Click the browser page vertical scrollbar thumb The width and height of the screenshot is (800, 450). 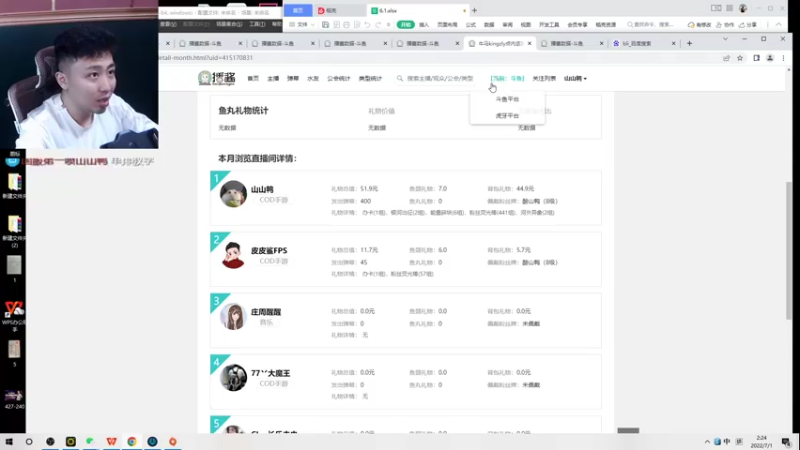click(789, 250)
